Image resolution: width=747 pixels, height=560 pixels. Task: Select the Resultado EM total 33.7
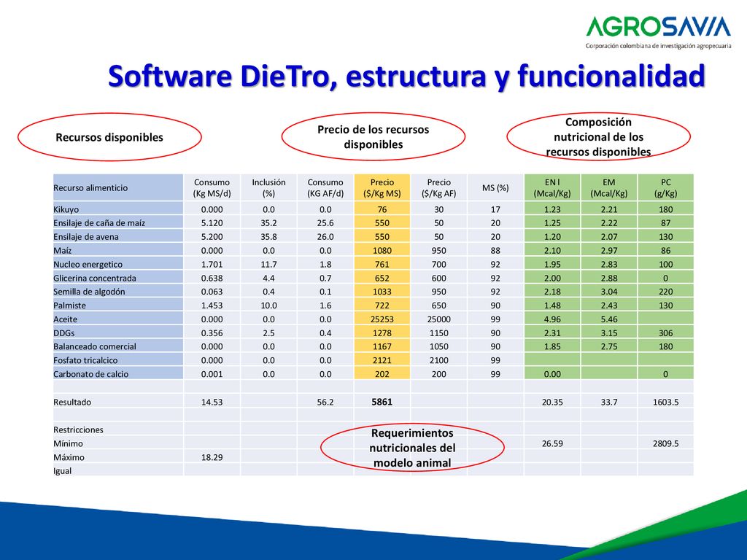click(609, 402)
